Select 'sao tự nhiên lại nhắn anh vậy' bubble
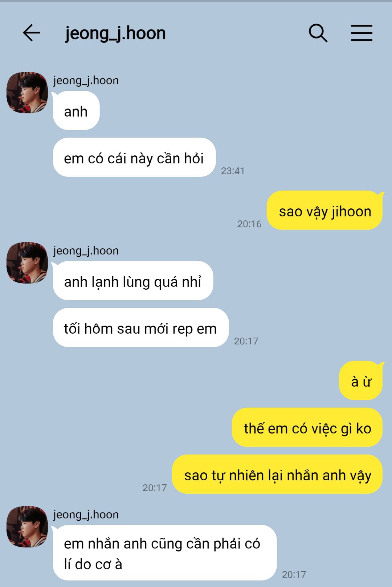 [x=277, y=474]
